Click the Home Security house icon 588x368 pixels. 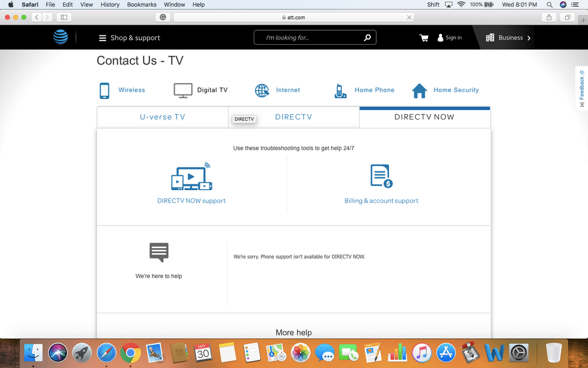(419, 91)
